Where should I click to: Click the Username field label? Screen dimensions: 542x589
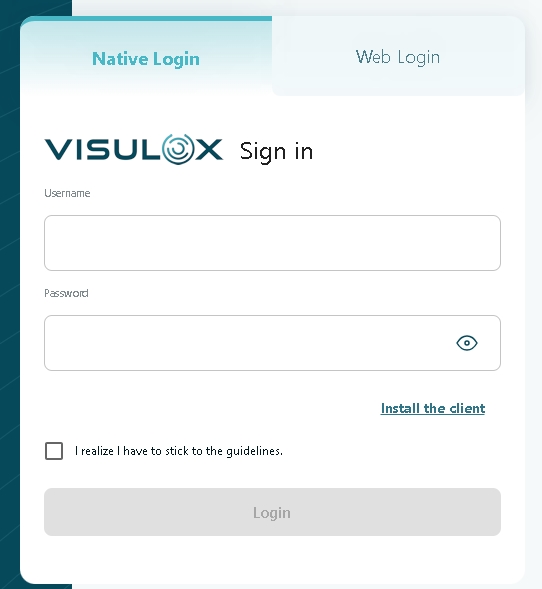pos(67,193)
